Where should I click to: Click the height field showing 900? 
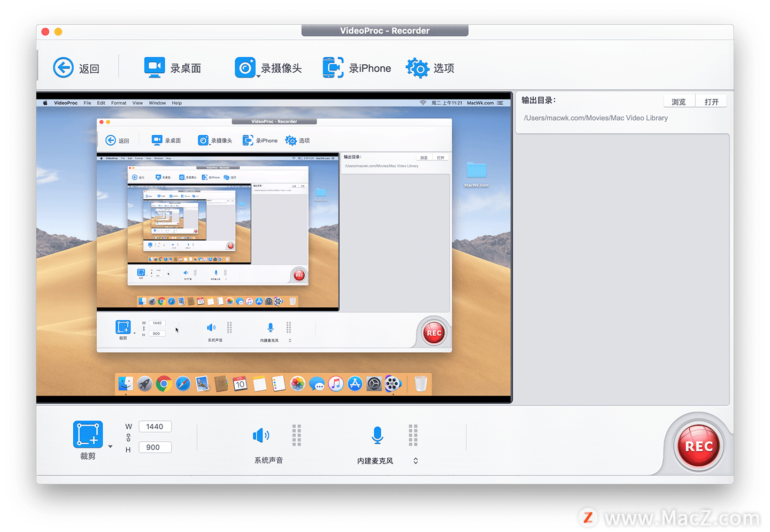(x=155, y=448)
